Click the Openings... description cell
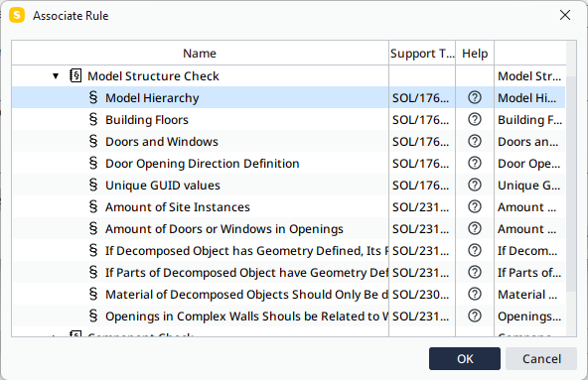Screen dimensions: 588x380 click(x=529, y=316)
